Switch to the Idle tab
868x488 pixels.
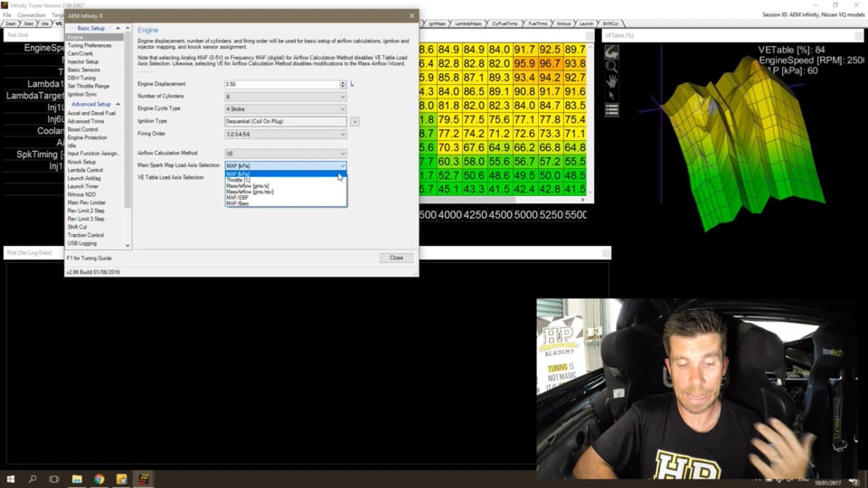pyautogui.click(x=45, y=23)
